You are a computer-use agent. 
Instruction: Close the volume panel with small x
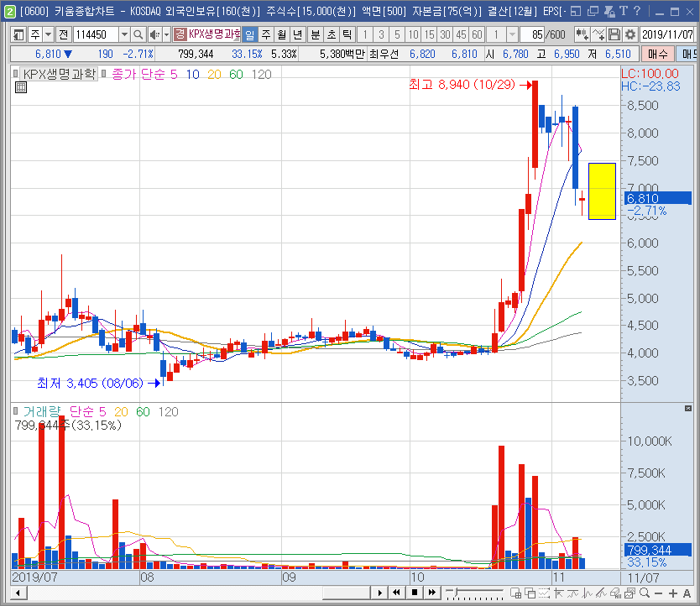(x=688, y=409)
